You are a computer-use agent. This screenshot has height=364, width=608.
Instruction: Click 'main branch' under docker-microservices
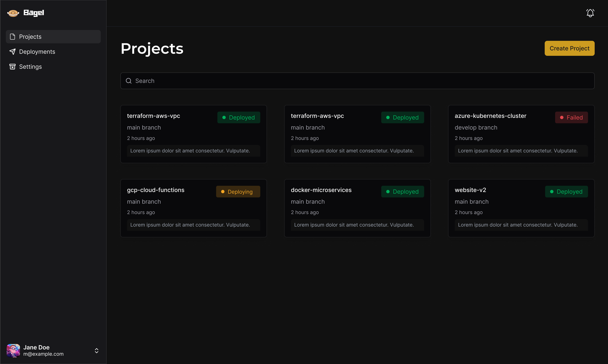tap(308, 202)
